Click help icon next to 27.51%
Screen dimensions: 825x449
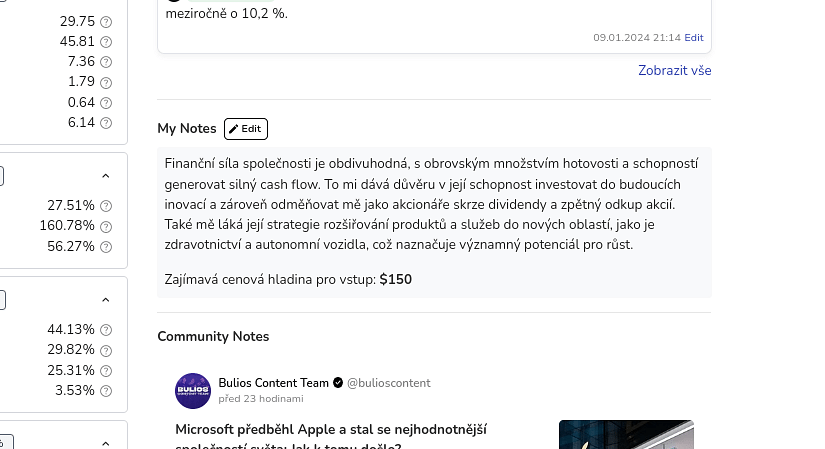[x=106, y=206]
